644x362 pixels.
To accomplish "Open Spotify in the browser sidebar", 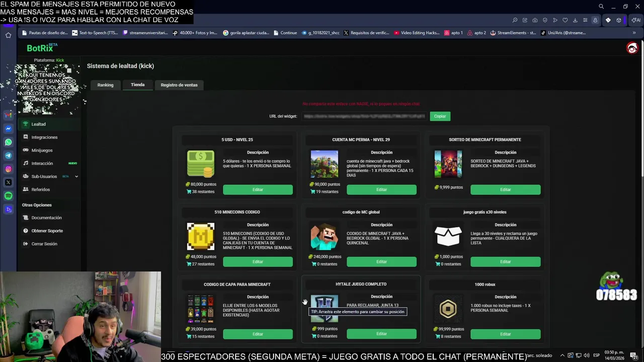I will (8, 196).
